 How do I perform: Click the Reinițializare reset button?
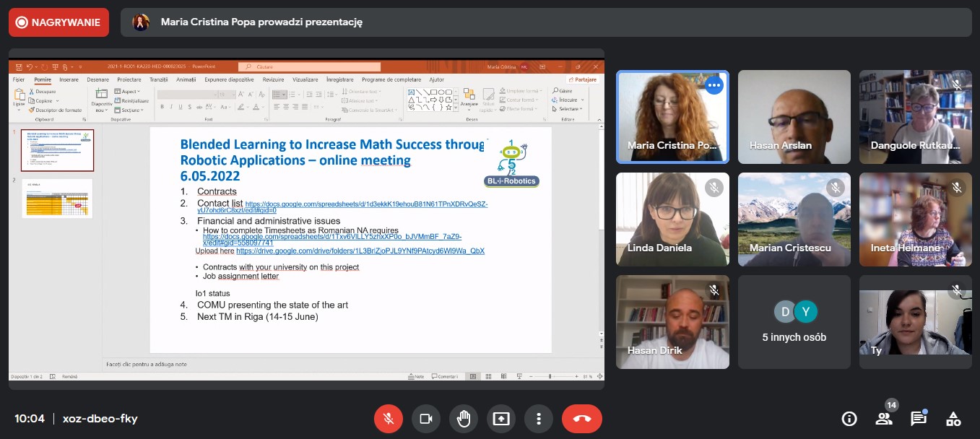tap(131, 101)
